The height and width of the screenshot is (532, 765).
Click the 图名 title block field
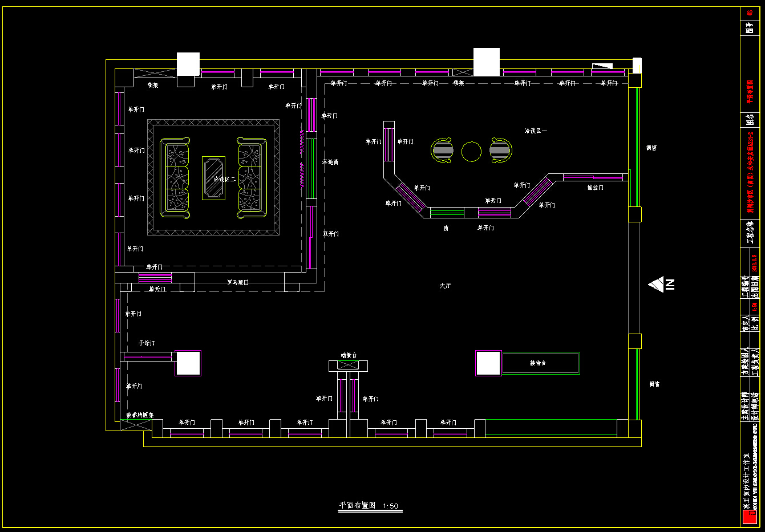[750, 120]
